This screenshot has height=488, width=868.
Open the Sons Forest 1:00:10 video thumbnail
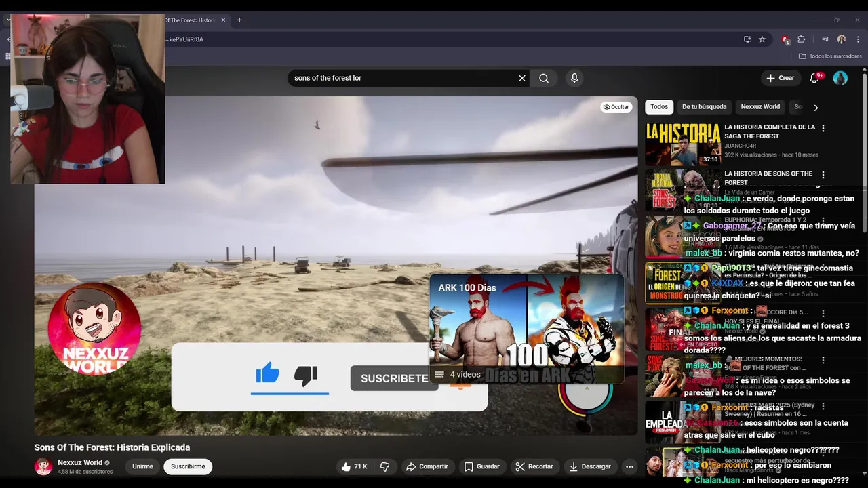[683, 190]
